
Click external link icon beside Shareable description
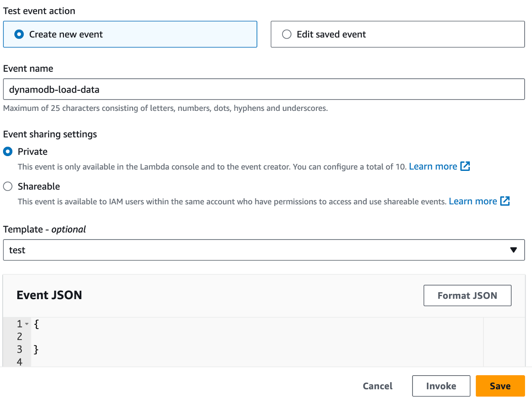pos(505,201)
